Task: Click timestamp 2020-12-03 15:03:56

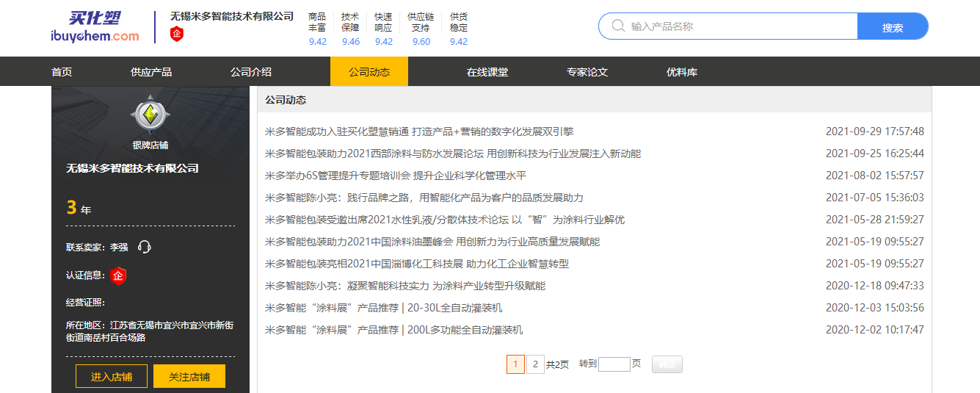Action: point(875,308)
